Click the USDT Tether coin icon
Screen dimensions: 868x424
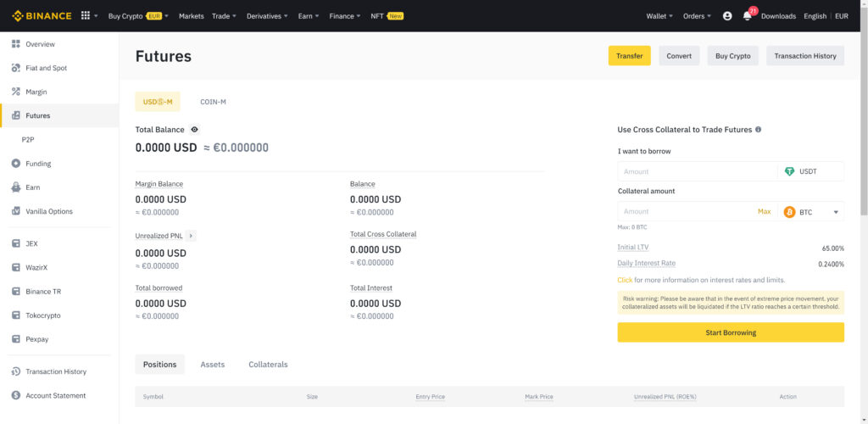790,171
